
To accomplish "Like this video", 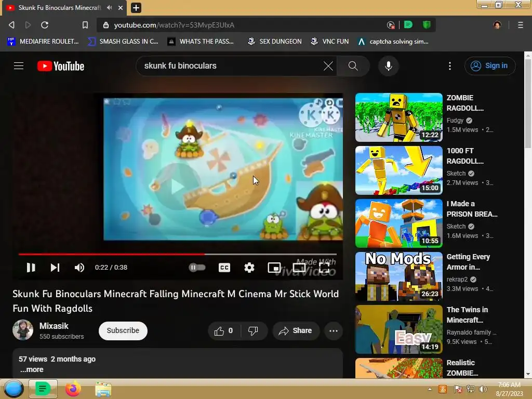I will pos(224,331).
